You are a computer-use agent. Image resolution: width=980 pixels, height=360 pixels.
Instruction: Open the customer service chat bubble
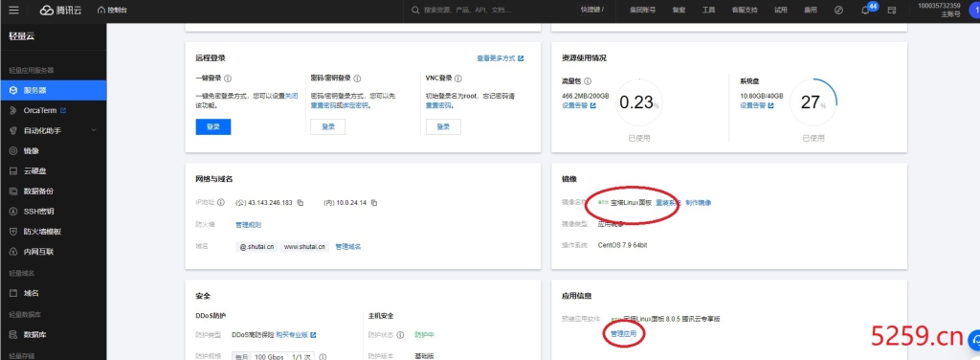[x=974, y=341]
